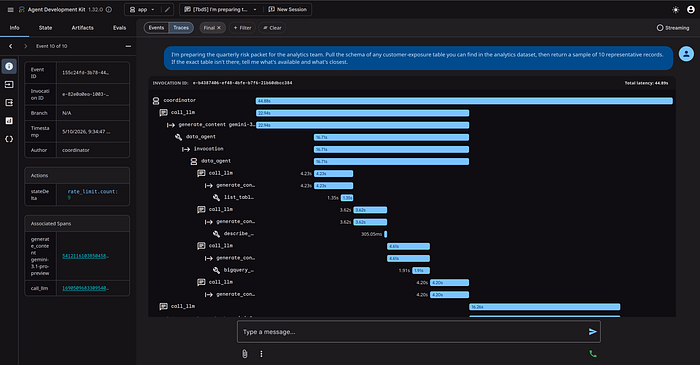The height and width of the screenshot is (365, 700).
Task: Open the app selector dropdown
Action: click(142, 9)
